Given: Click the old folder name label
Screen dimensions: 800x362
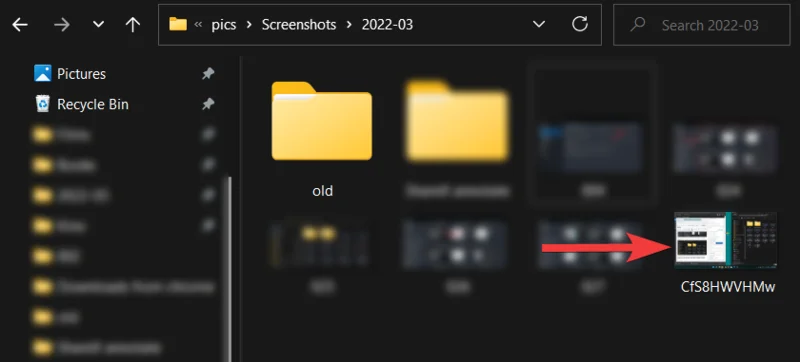Looking at the screenshot, I should [322, 191].
